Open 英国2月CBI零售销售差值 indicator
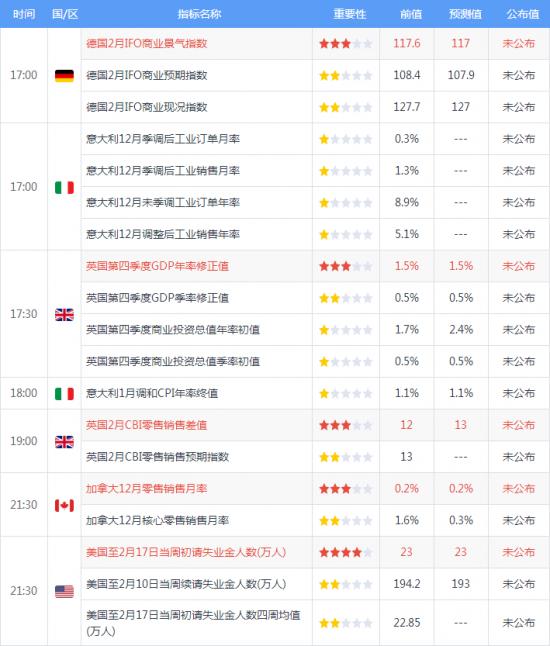This screenshot has height=646, width=550. (146, 425)
